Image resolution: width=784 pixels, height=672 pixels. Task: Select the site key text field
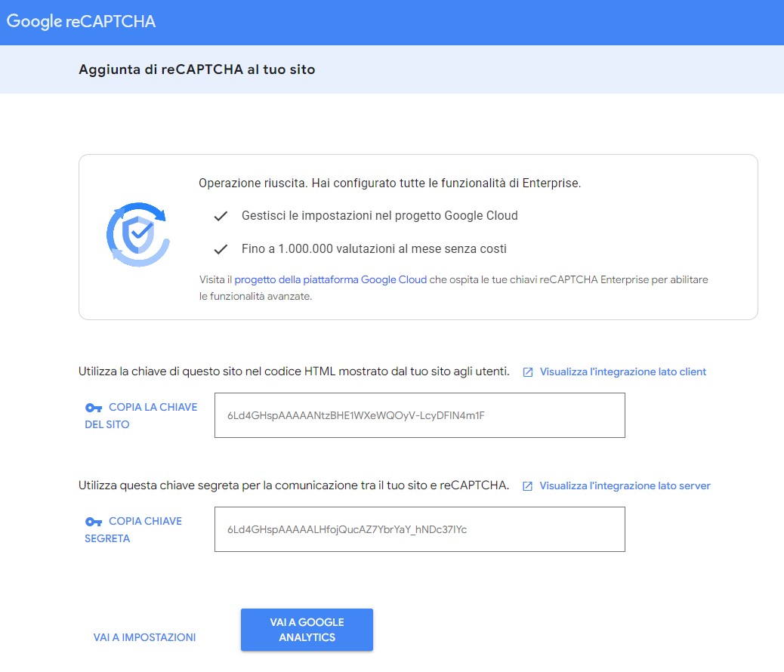click(419, 415)
